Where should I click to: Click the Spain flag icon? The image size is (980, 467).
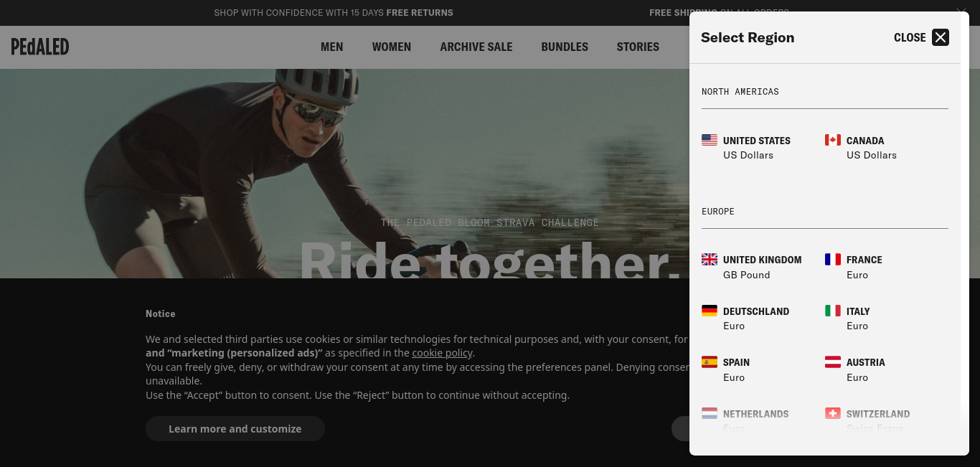point(709,362)
